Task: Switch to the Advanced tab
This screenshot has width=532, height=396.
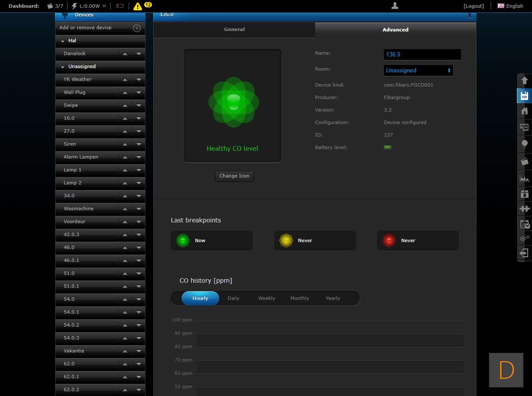Action: [x=395, y=30]
